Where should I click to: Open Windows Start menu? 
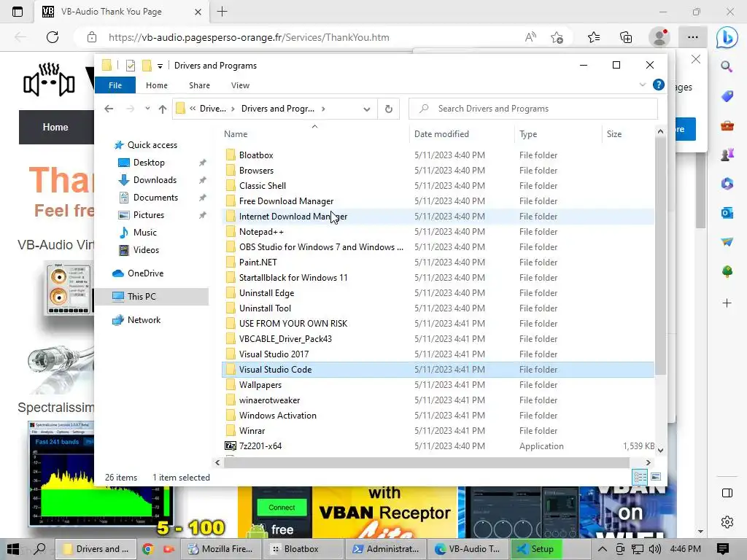[x=13, y=549]
